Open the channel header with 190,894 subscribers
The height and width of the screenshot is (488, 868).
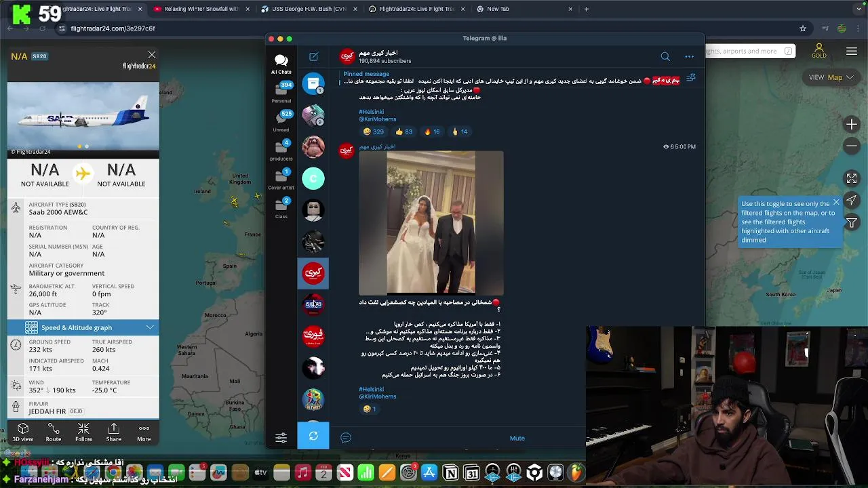pos(378,57)
